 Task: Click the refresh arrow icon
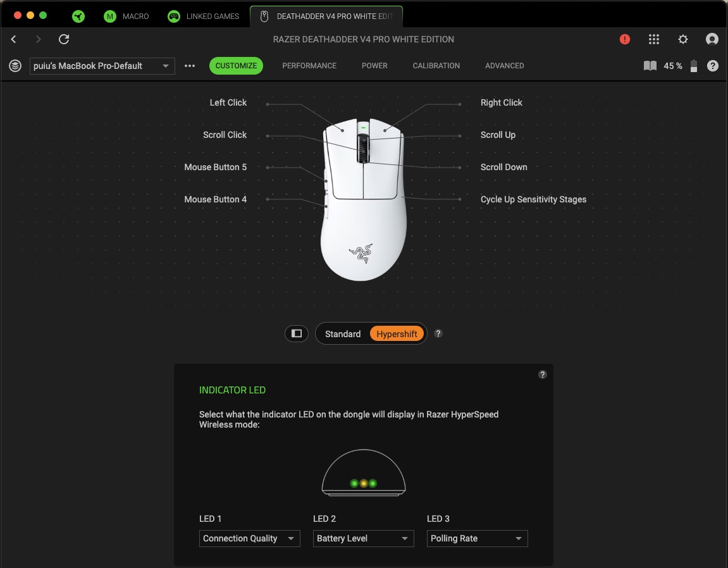[64, 39]
